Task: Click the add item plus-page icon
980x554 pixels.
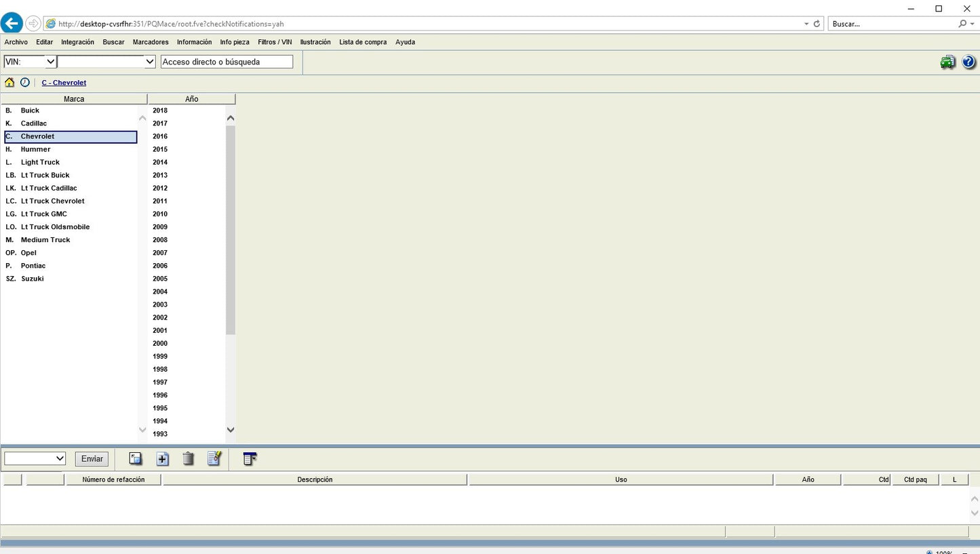Action: 163,459
